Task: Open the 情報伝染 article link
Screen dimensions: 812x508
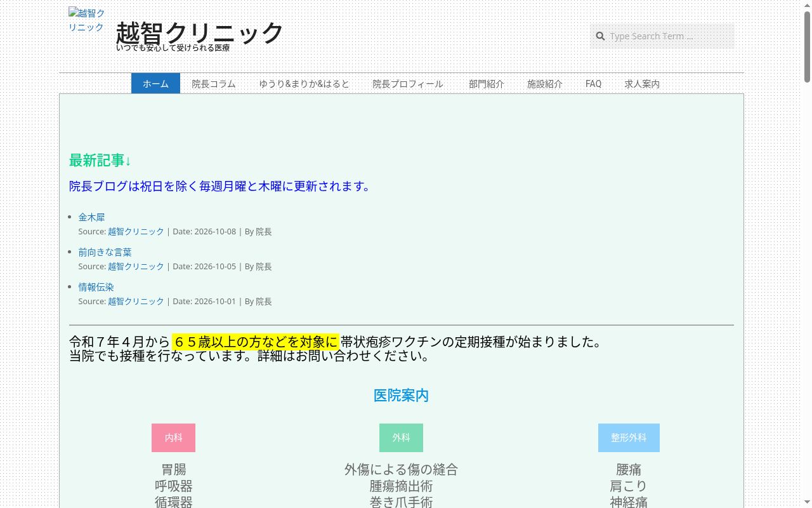Action: pos(96,287)
